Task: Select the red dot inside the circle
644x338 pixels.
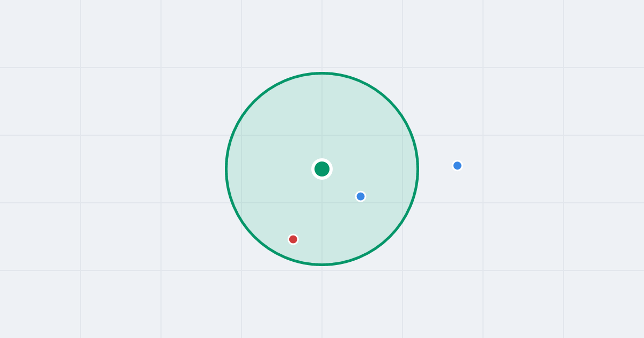Action: click(x=293, y=239)
